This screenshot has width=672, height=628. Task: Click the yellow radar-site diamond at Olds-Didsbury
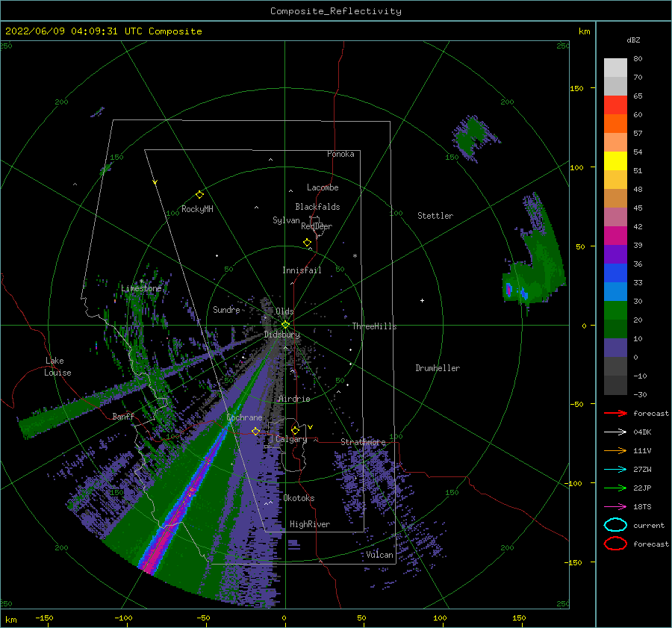285,325
